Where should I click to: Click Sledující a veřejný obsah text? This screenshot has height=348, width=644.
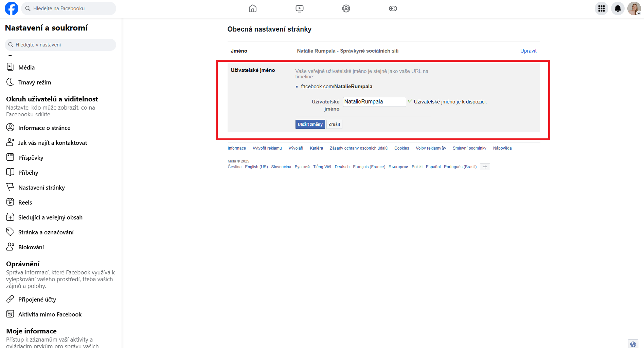click(x=50, y=217)
